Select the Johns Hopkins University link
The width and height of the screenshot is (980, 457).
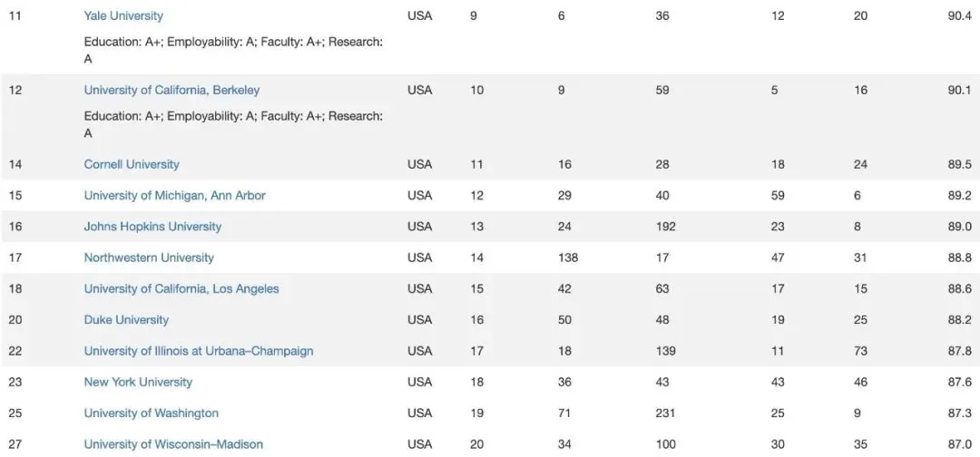(x=152, y=226)
